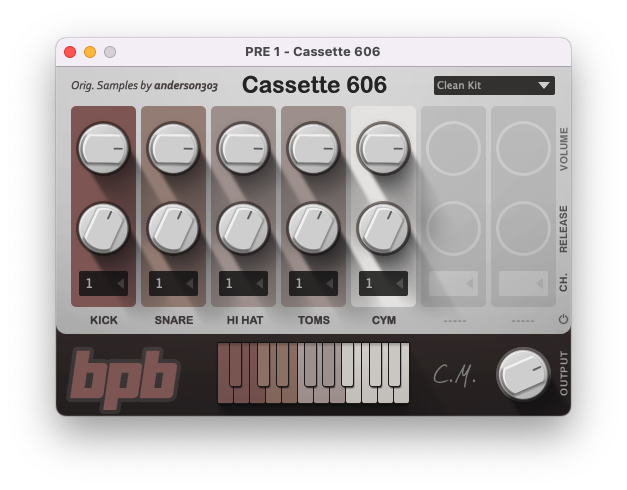The image size is (627, 490).
Task: Click the anderson303 credit text
Action: click(x=185, y=86)
